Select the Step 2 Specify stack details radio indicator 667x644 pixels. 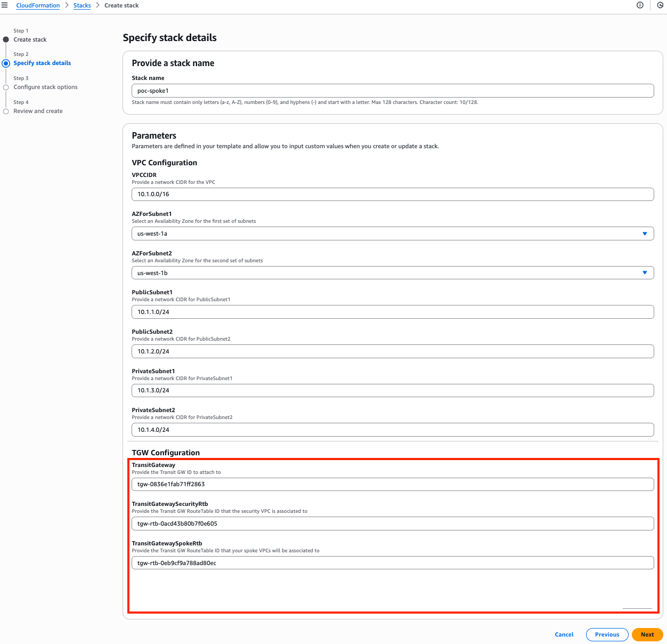click(6, 63)
